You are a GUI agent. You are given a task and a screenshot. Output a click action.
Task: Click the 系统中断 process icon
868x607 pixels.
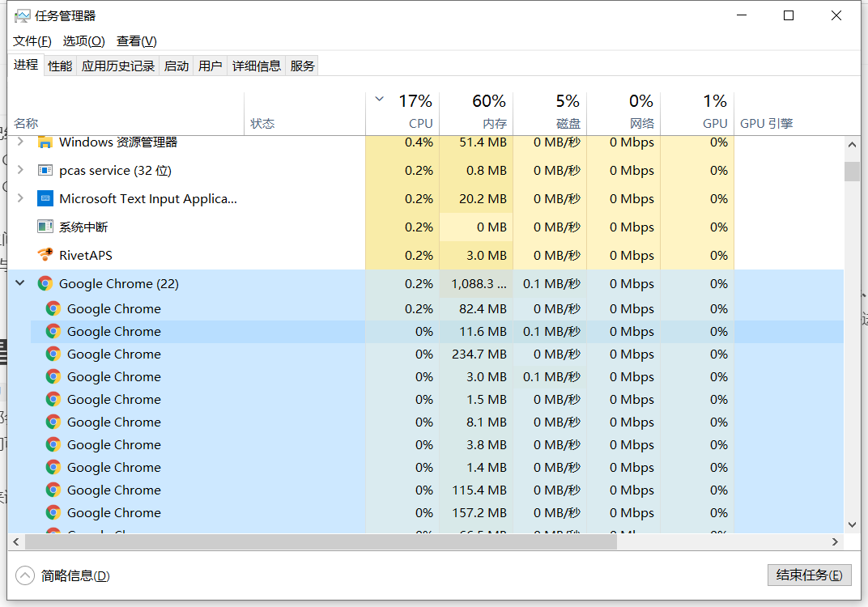[x=45, y=227]
